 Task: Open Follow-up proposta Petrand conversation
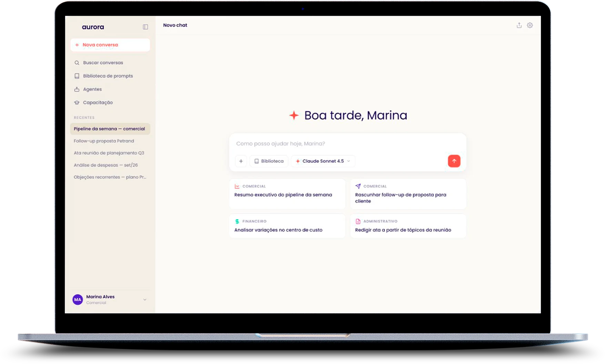click(x=110, y=141)
